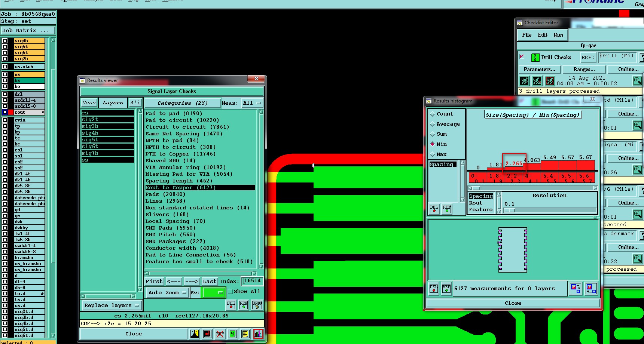The width and height of the screenshot is (644, 344).
Task: Click the DEL icon in Results viewer
Action: [x=231, y=305]
